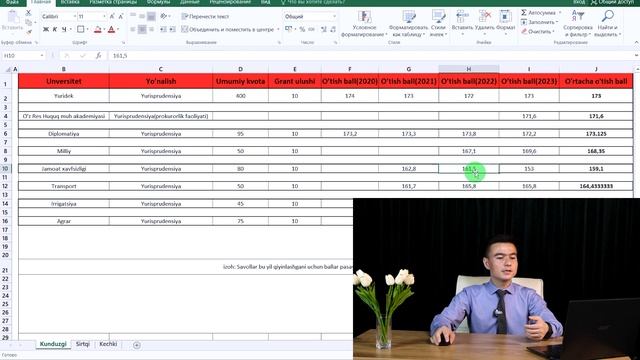The width and height of the screenshot is (640, 360).
Task: Switch to the Kechki sheet tab
Action: [108, 344]
